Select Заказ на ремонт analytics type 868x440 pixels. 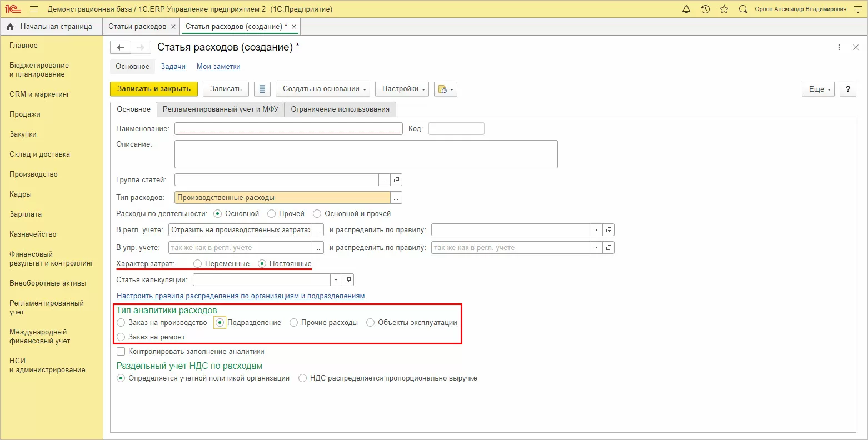pos(121,337)
